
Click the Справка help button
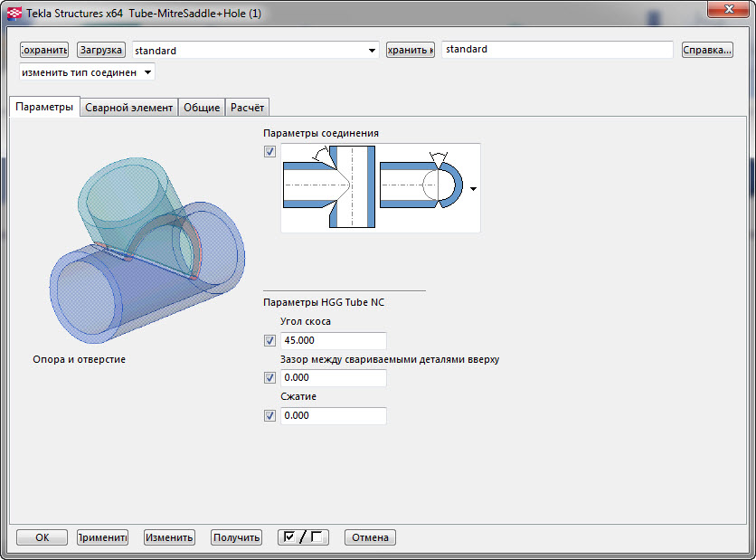pos(706,51)
